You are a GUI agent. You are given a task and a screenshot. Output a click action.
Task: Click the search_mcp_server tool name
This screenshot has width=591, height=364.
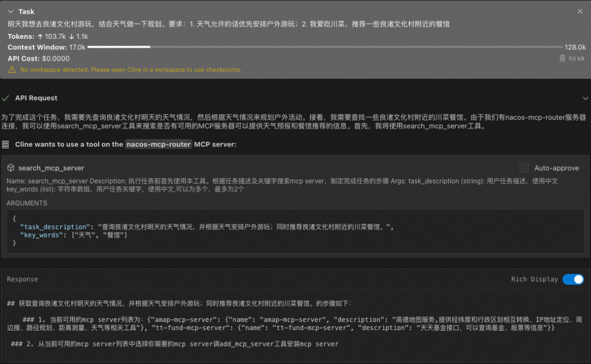51,168
